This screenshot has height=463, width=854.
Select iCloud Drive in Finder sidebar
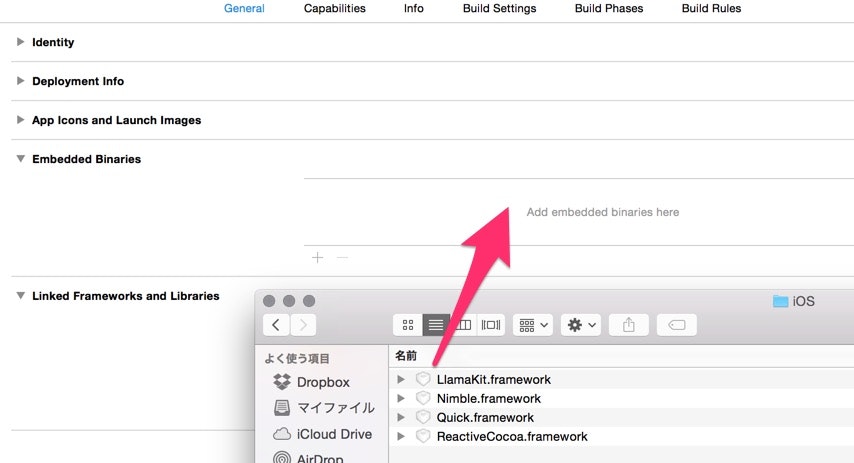[x=322, y=434]
